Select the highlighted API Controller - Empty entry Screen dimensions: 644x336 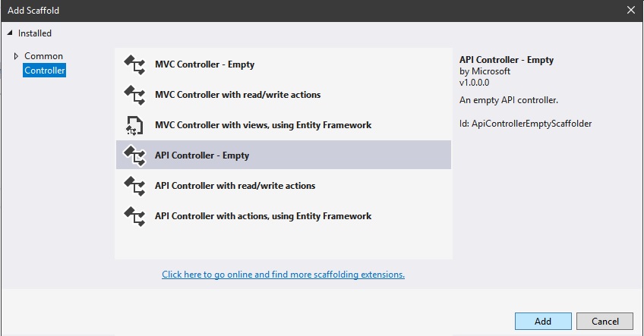point(283,155)
